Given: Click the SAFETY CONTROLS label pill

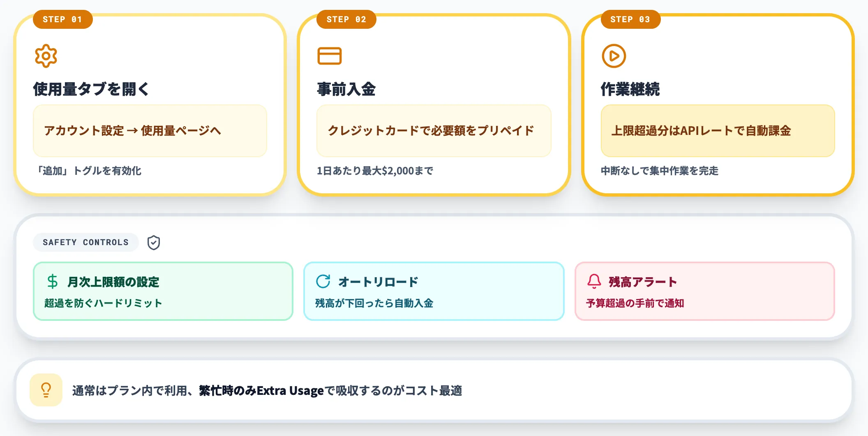Looking at the screenshot, I should click(85, 243).
